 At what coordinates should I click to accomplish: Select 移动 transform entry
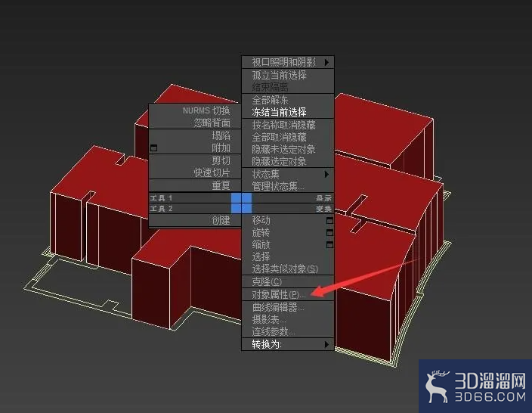click(x=288, y=220)
